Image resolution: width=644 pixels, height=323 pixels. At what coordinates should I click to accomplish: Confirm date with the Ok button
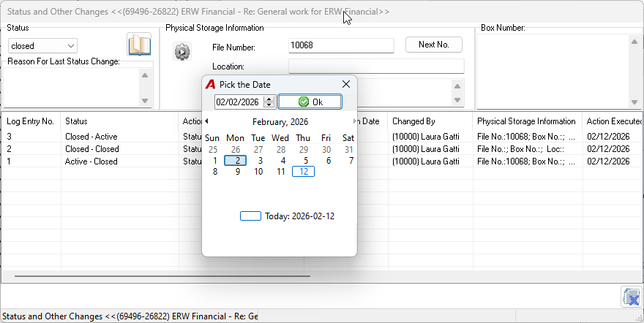pos(310,102)
